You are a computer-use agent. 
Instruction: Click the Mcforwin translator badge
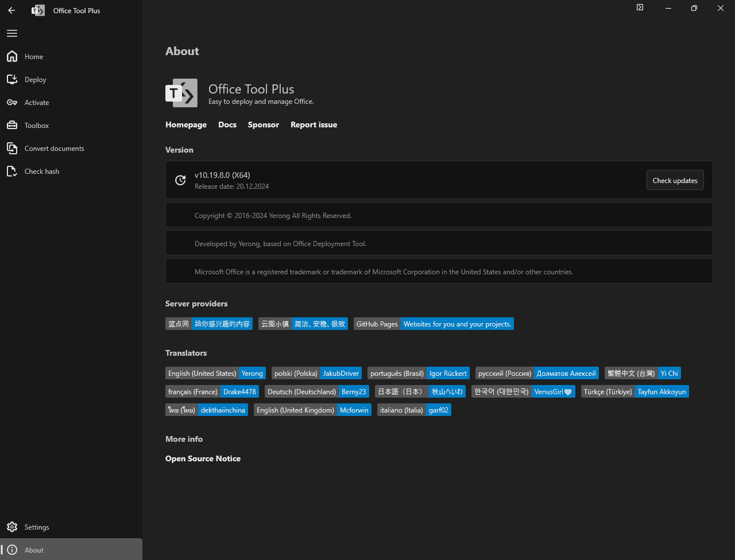312,410
